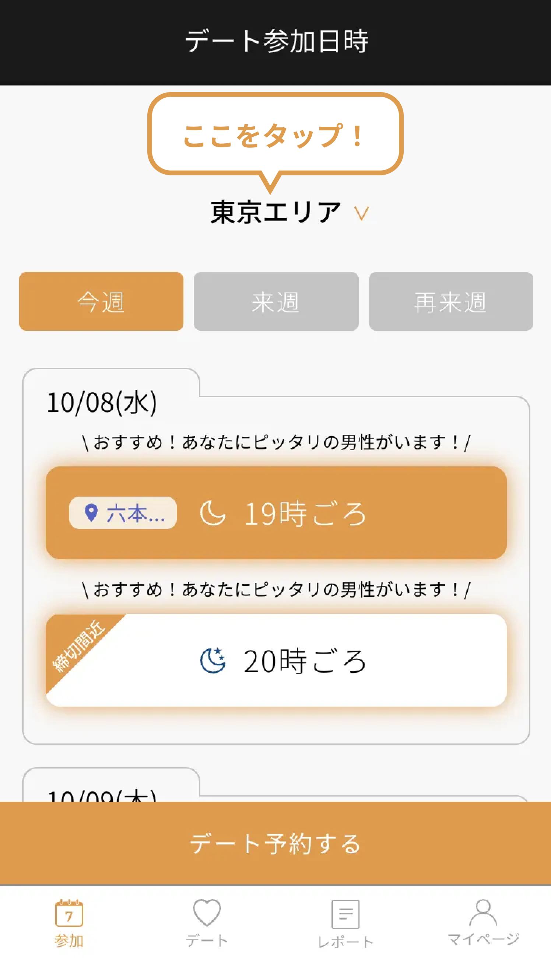This screenshot has width=551, height=980.
Task: Tap the 10/08(水) date header
Action: point(102,402)
